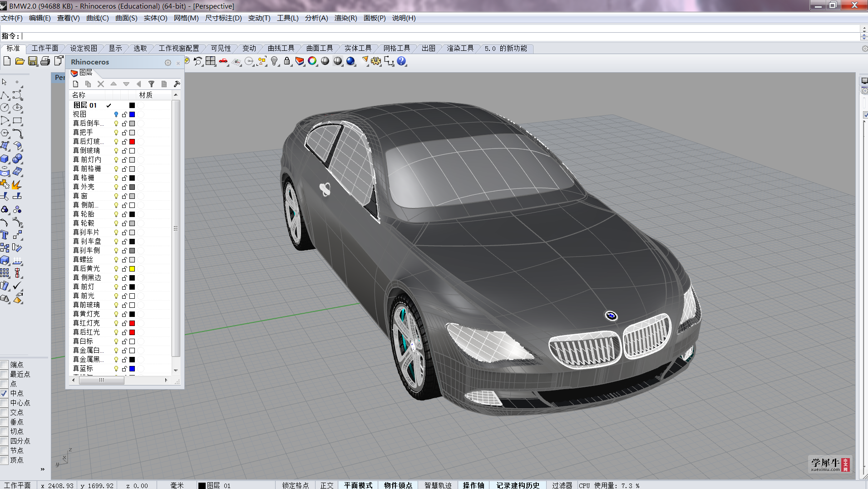Switch to the 曲线工具 toolbar tab
This screenshot has height=489, width=868.
(x=281, y=48)
